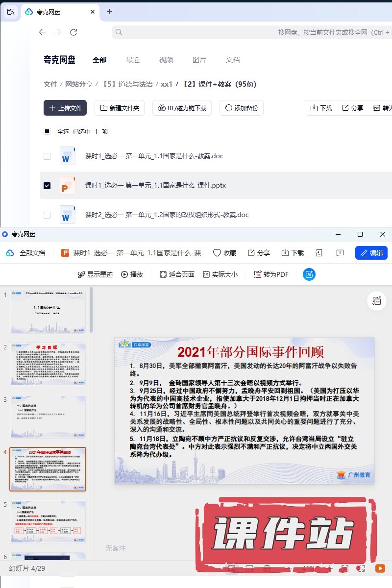Click the 上传文件 button
This screenshot has height=588, width=392.
65,108
